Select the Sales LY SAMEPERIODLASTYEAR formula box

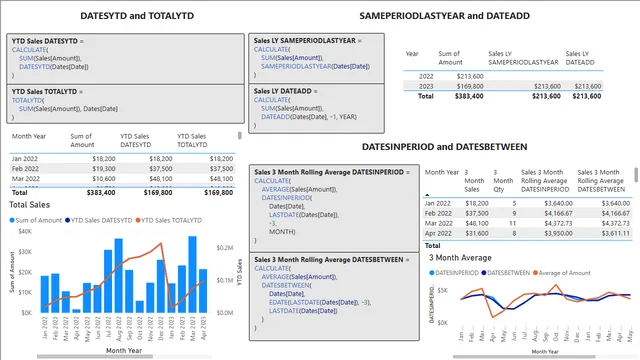316,58
